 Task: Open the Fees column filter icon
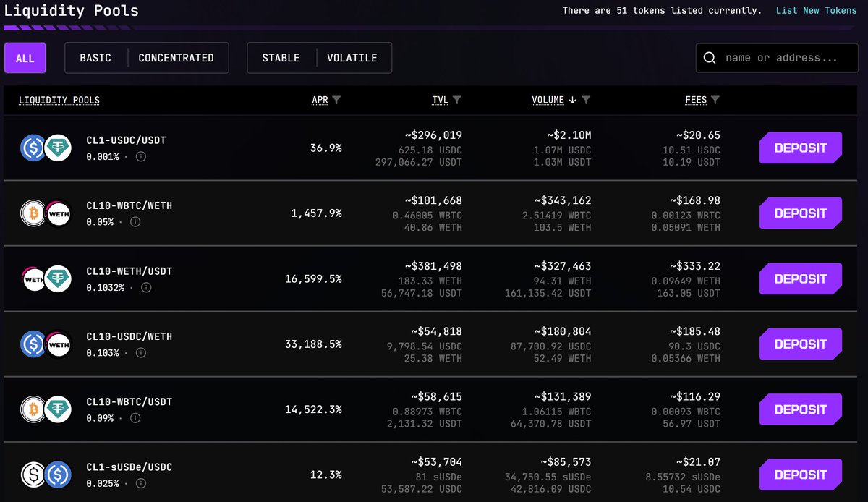(x=715, y=100)
